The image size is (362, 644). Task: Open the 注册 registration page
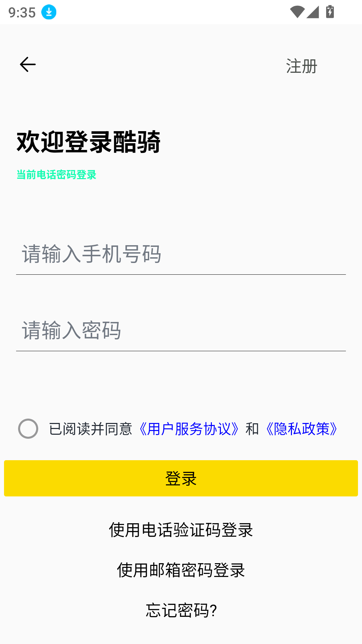(301, 66)
